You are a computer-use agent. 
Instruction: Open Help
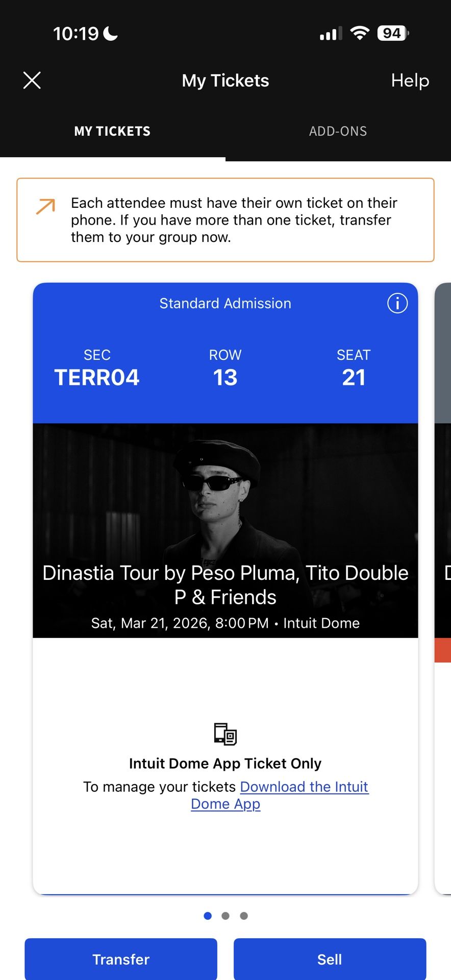click(410, 80)
